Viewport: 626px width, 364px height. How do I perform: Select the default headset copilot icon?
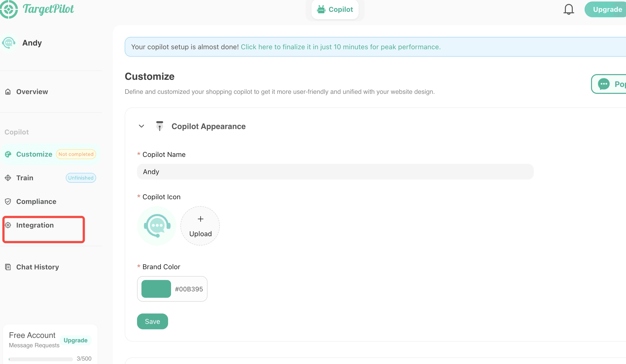[157, 226]
